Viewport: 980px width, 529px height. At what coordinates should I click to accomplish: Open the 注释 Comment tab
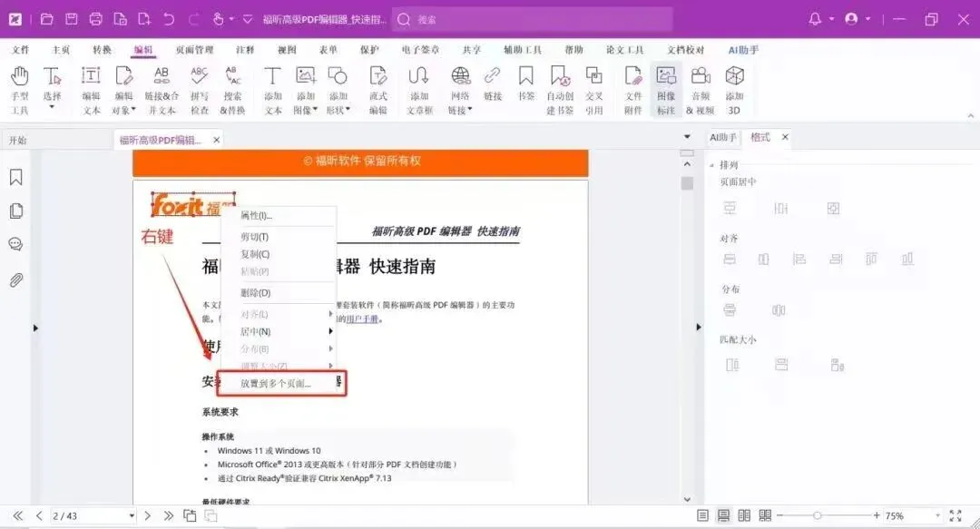(x=245, y=49)
